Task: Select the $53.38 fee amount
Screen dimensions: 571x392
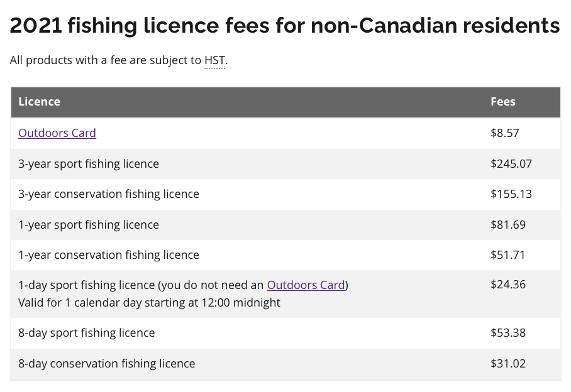Action: [x=508, y=333]
